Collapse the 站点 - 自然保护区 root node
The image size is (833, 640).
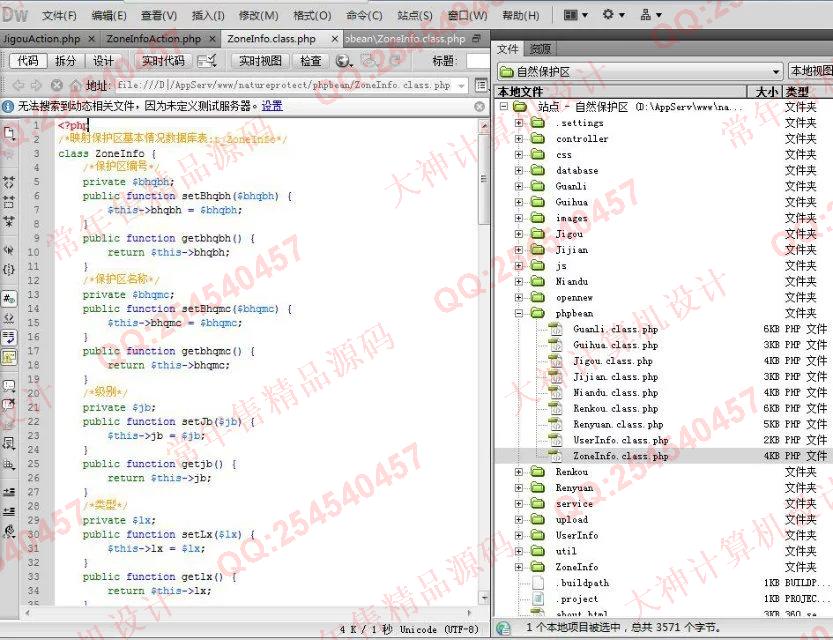click(x=504, y=107)
